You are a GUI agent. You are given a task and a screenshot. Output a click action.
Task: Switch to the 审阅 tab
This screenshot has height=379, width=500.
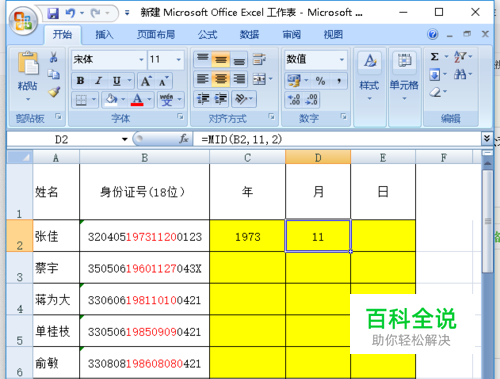(x=292, y=34)
